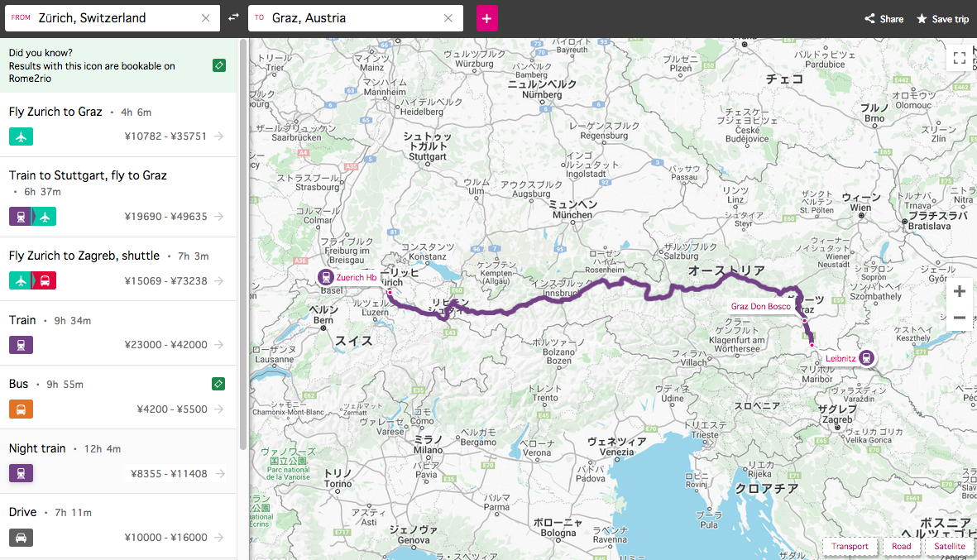Click the Venezia label on map
The image size is (977, 560).
click(617, 447)
